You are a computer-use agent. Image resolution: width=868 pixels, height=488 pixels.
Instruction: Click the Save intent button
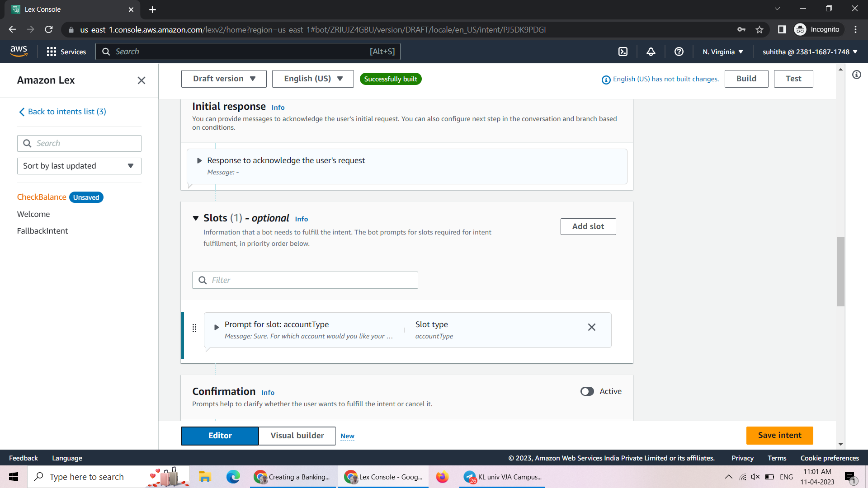click(x=779, y=435)
